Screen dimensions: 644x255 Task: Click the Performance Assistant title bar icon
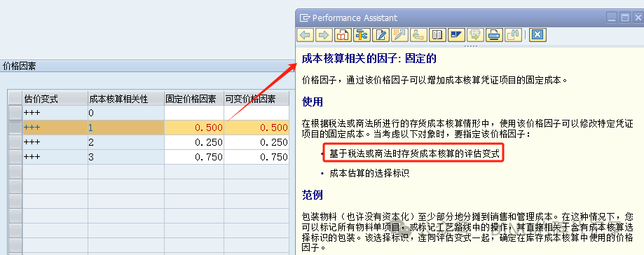click(x=304, y=18)
